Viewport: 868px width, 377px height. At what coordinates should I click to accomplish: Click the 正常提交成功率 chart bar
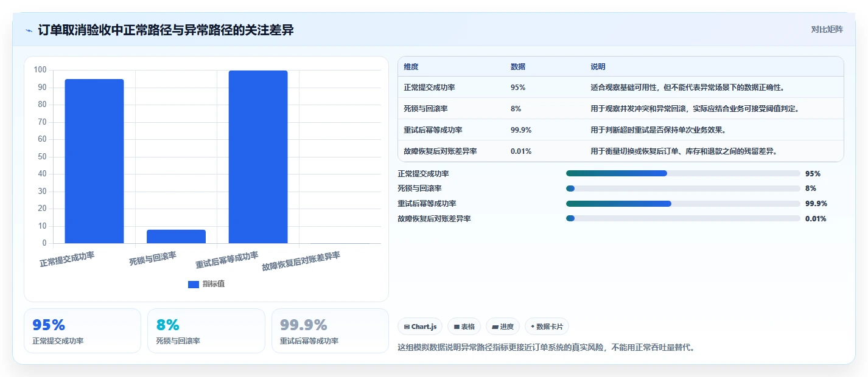tap(94, 161)
